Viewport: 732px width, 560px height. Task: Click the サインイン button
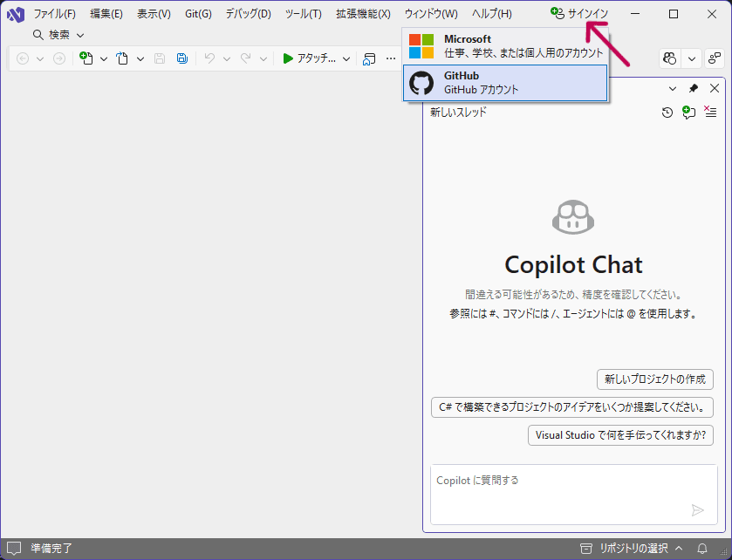tap(579, 14)
